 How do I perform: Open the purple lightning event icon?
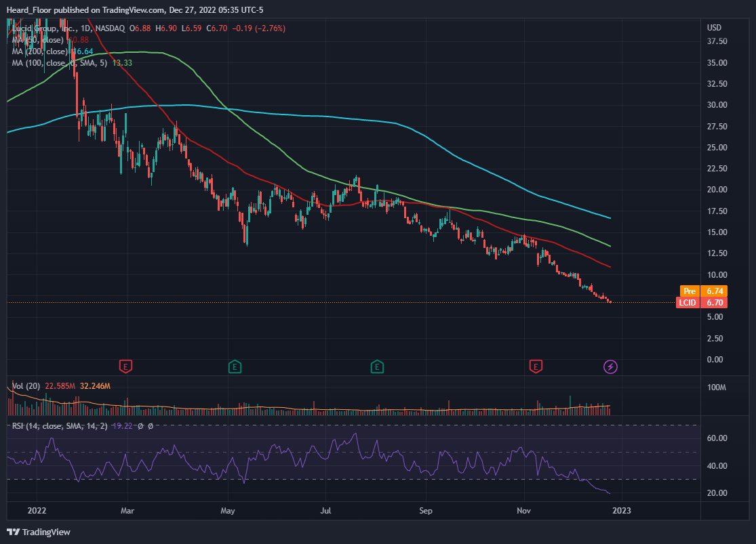(x=610, y=367)
